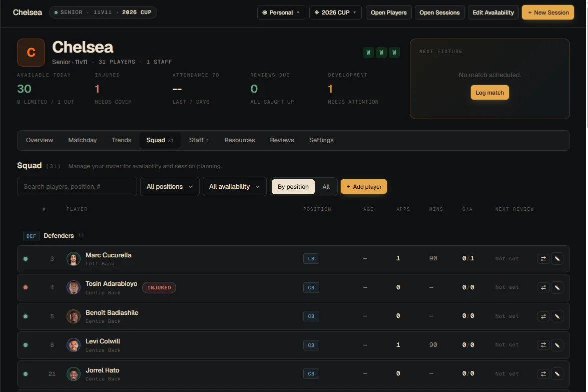Click the Apps column header
Screen dimensions: 588x392
(403, 209)
